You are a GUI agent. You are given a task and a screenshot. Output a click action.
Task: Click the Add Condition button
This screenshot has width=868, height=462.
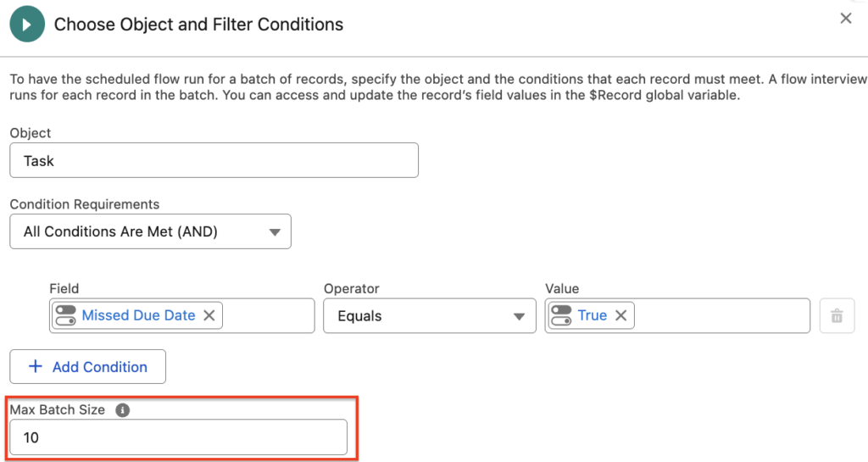[87, 367]
